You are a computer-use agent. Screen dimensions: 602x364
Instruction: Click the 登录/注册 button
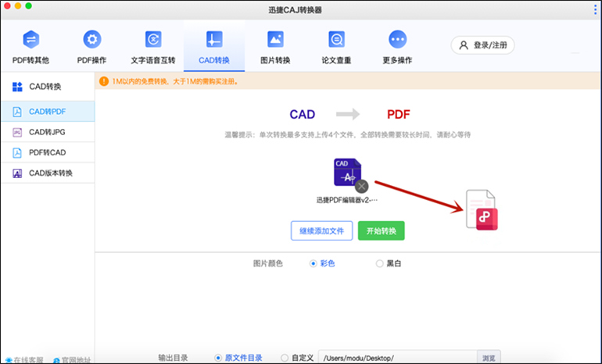click(x=482, y=45)
